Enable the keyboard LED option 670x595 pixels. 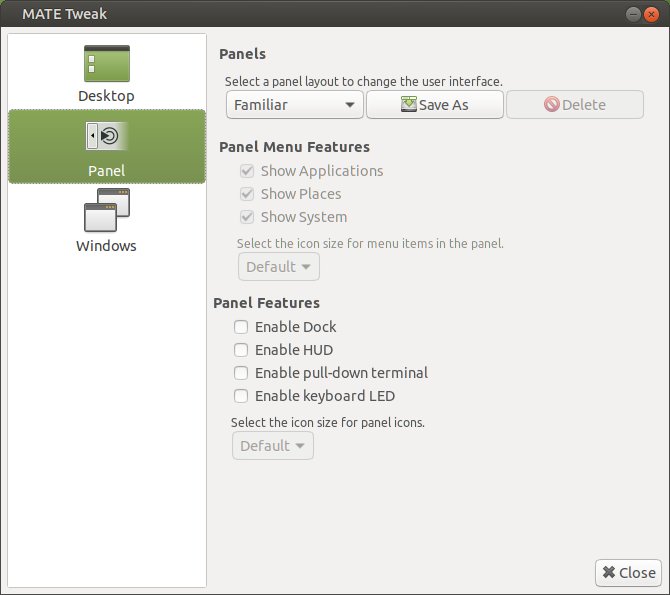(241, 396)
